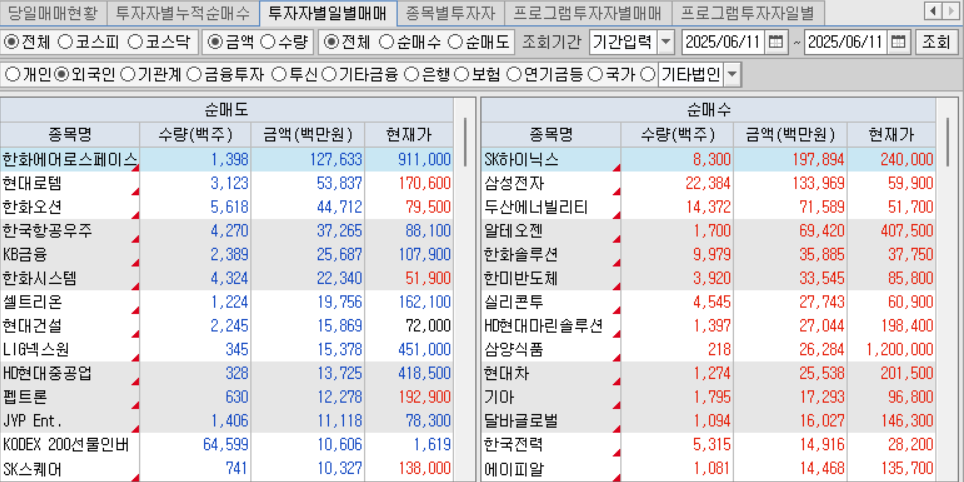Switch to the 당일매매현황 tab
The width and height of the screenshot is (964, 482).
point(53,12)
